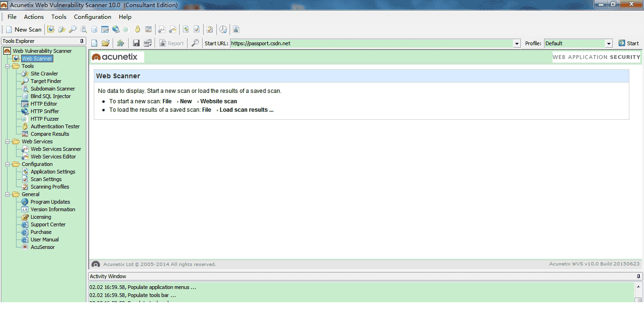
Task: Load saved scan results with folder icon
Action: (106, 43)
